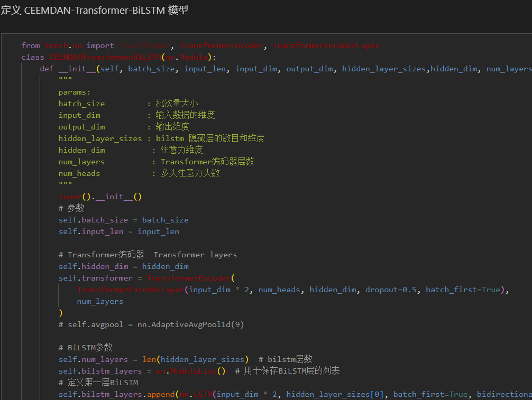Image resolution: width=532 pixels, height=400 pixels.
Task: Click the 'params:' docstring line
Action: pos(75,92)
